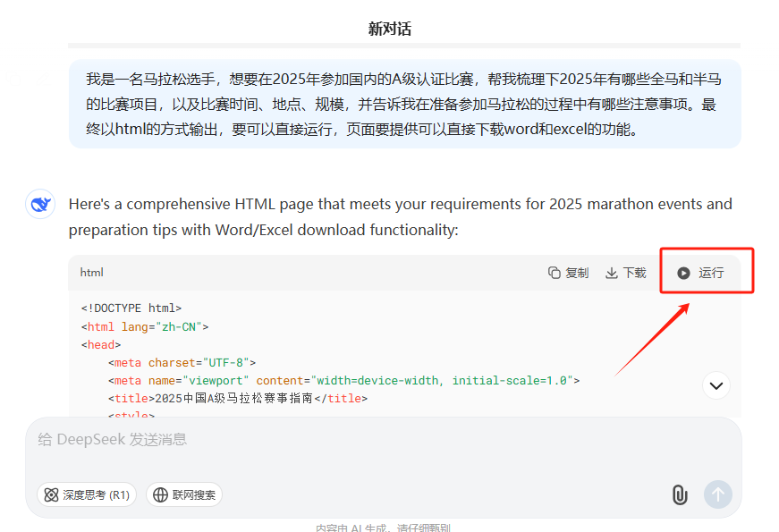
Task: Click the meta viewport code line
Action: click(343, 381)
